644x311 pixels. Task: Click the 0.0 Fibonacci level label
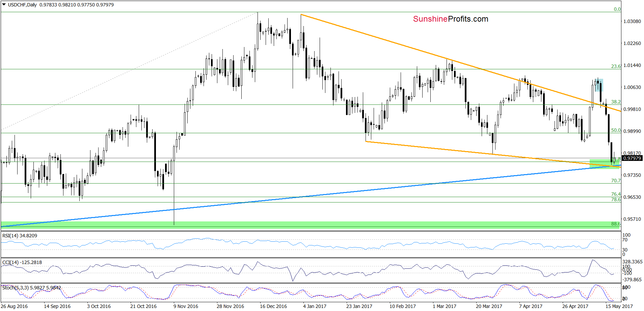[617, 9]
